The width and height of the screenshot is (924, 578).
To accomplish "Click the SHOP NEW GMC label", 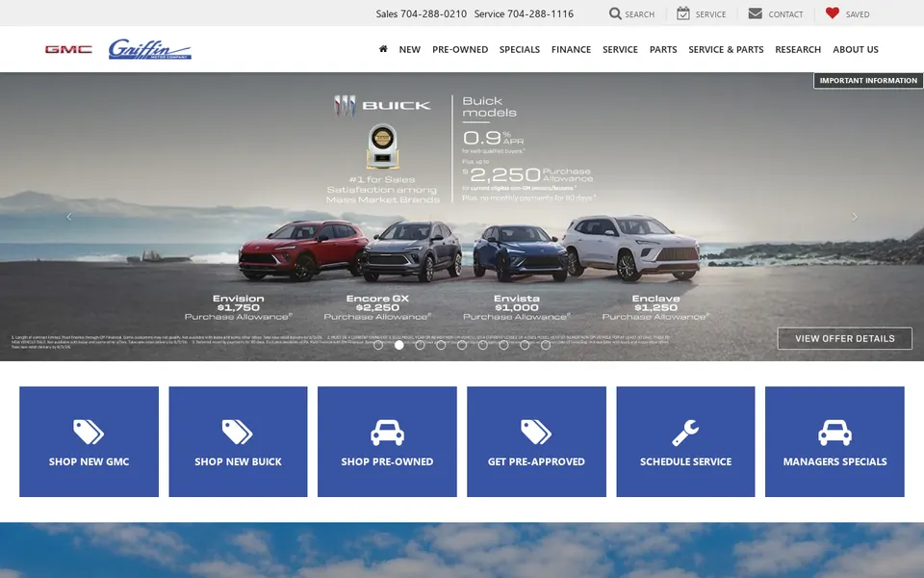I will coord(89,461).
